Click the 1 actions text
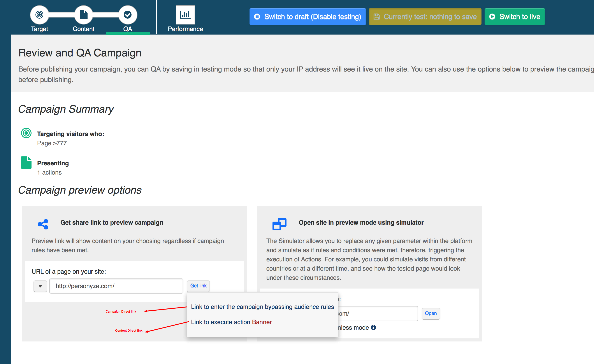Screen dimensions: 594x364 49,173
